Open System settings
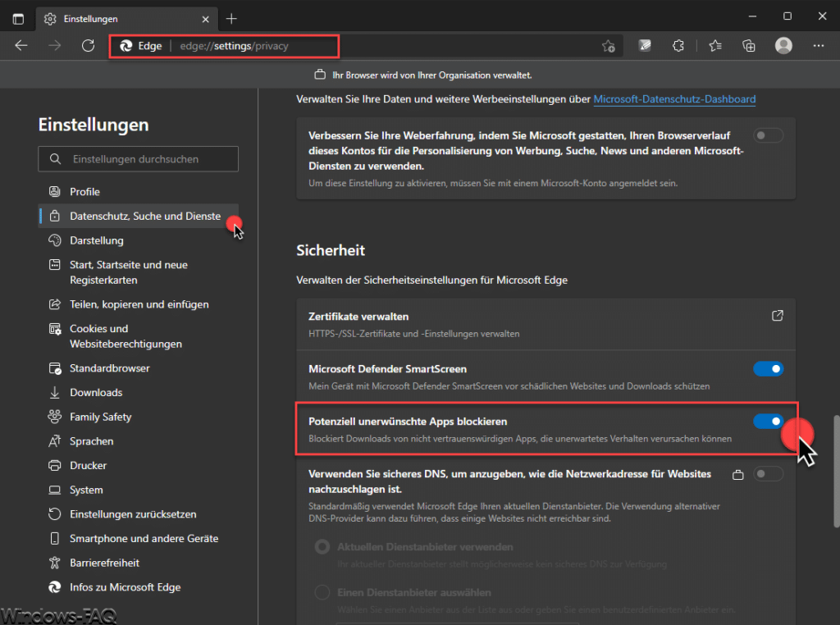 coord(138,490)
